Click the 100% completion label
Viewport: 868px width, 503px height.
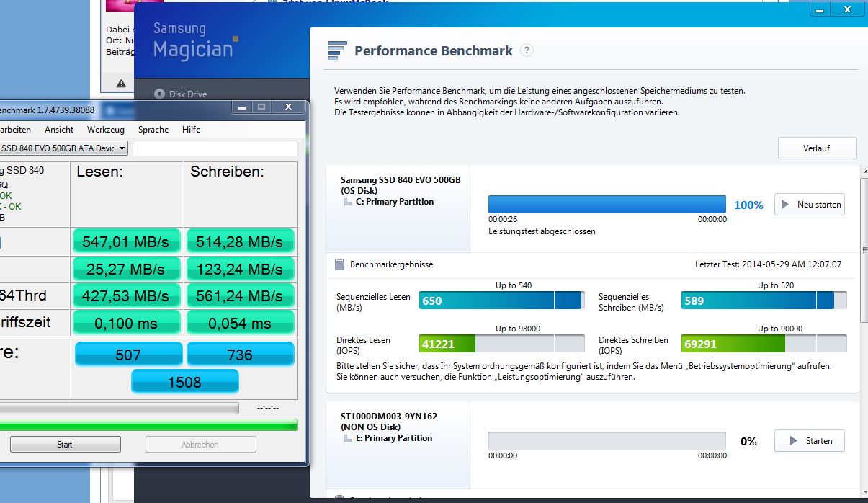[748, 205]
